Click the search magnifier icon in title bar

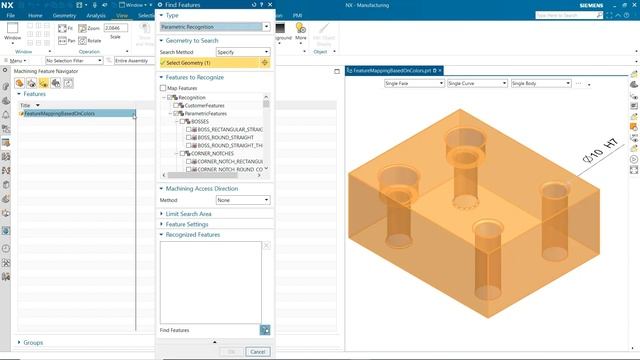tap(599, 15)
